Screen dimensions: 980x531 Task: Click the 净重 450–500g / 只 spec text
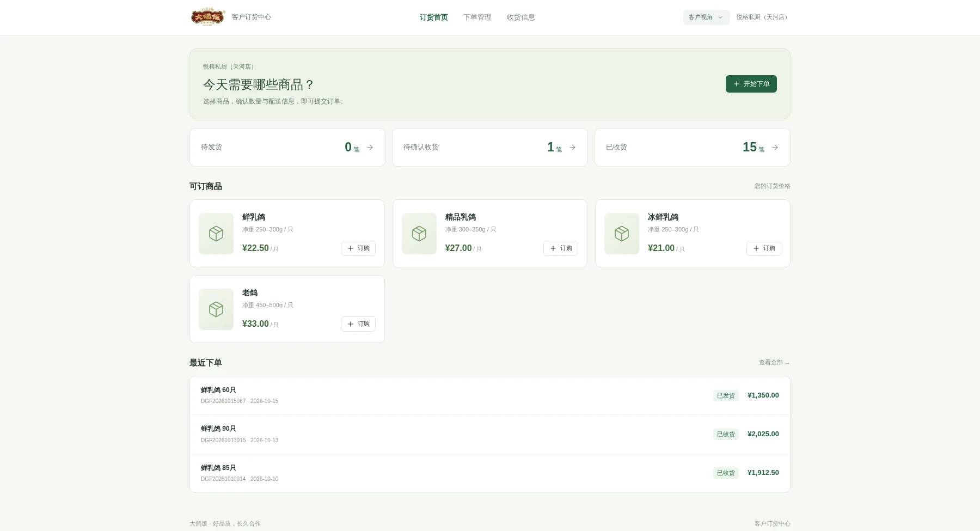coord(268,306)
